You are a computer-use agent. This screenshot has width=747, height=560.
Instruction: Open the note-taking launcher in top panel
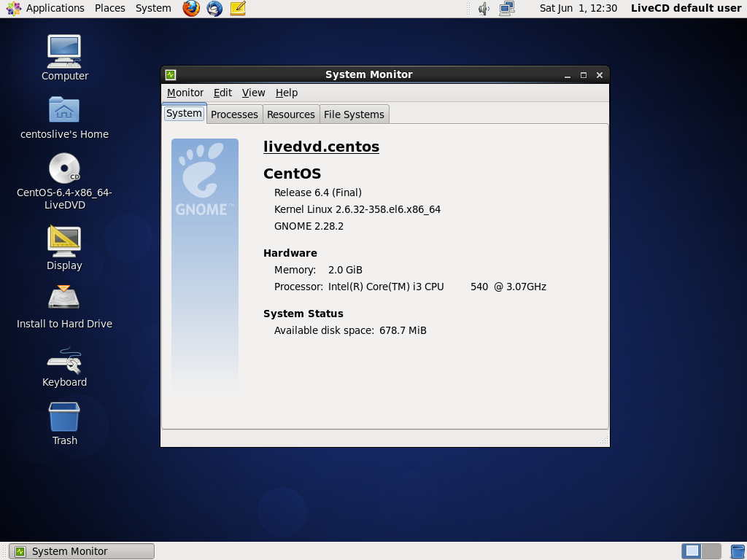point(238,8)
